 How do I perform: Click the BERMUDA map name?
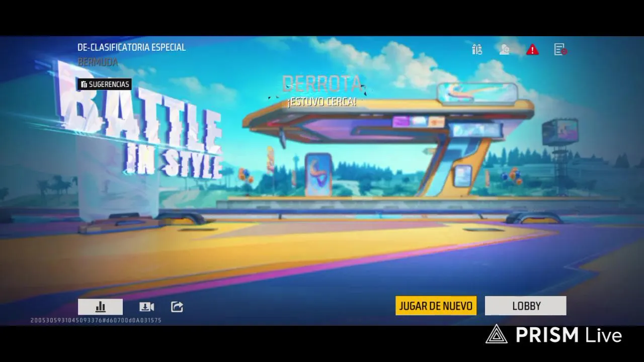[x=98, y=62]
